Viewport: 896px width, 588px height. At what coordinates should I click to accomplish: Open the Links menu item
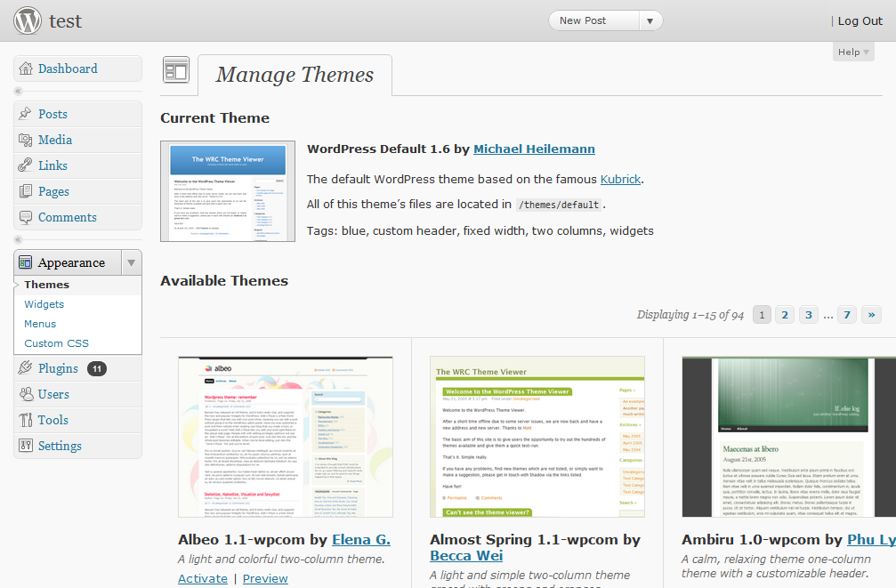[77, 165]
